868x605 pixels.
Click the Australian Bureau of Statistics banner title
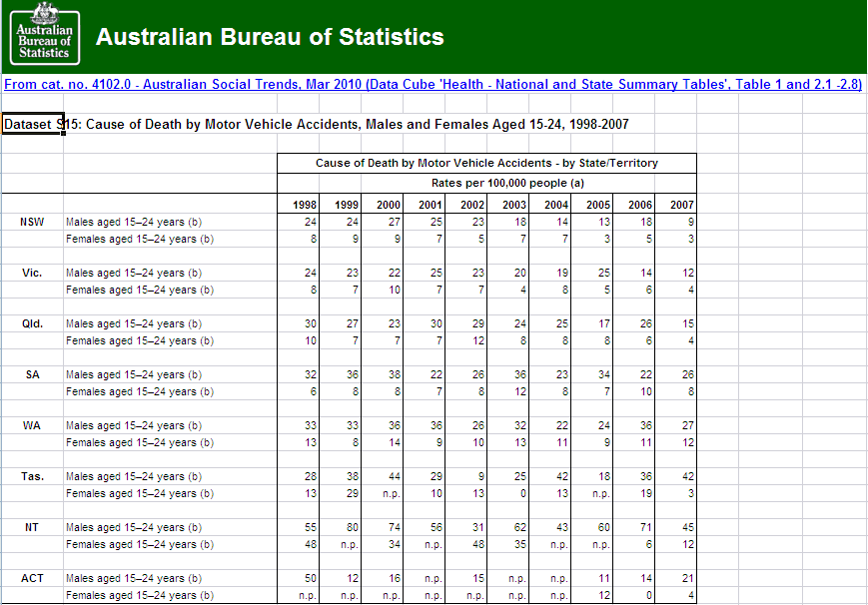270,38
